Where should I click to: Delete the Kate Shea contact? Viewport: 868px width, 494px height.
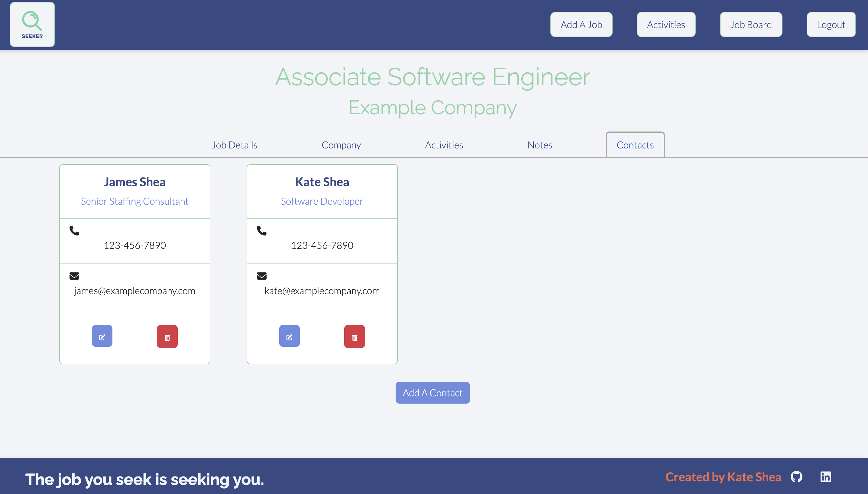coord(355,336)
